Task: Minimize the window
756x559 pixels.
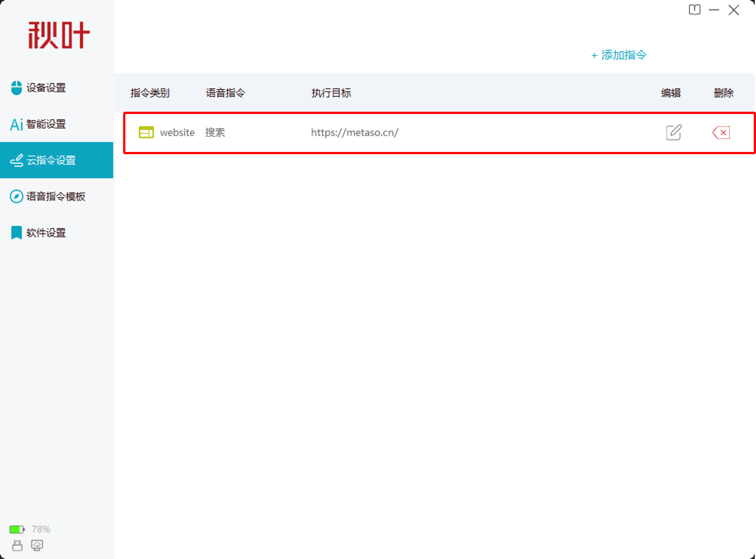Action: point(714,10)
